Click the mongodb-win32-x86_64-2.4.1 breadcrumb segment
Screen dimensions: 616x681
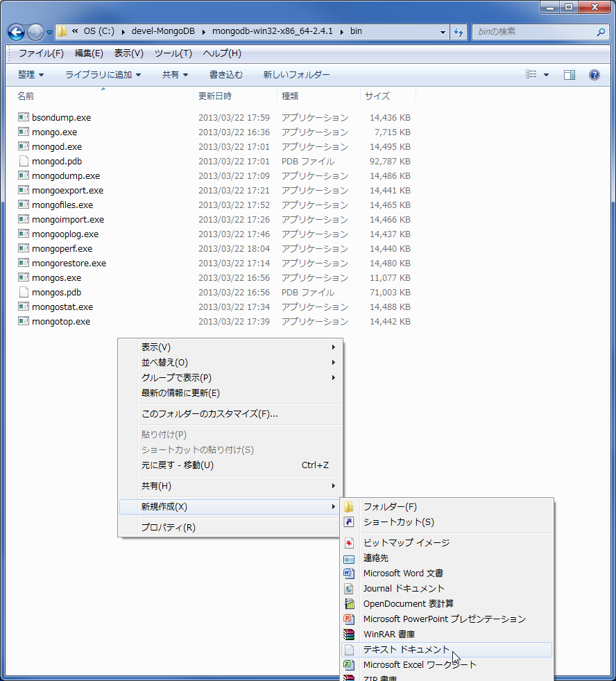pos(273,31)
